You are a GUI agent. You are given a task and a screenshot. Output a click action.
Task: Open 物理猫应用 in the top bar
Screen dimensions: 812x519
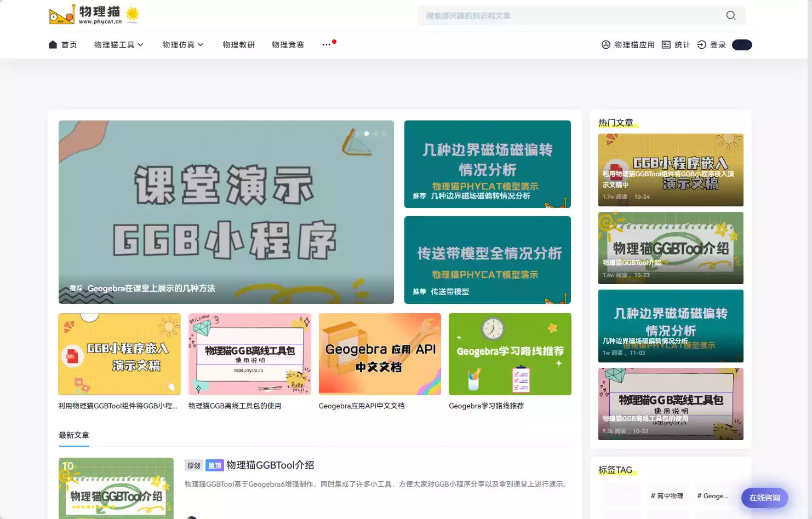pyautogui.click(x=628, y=45)
